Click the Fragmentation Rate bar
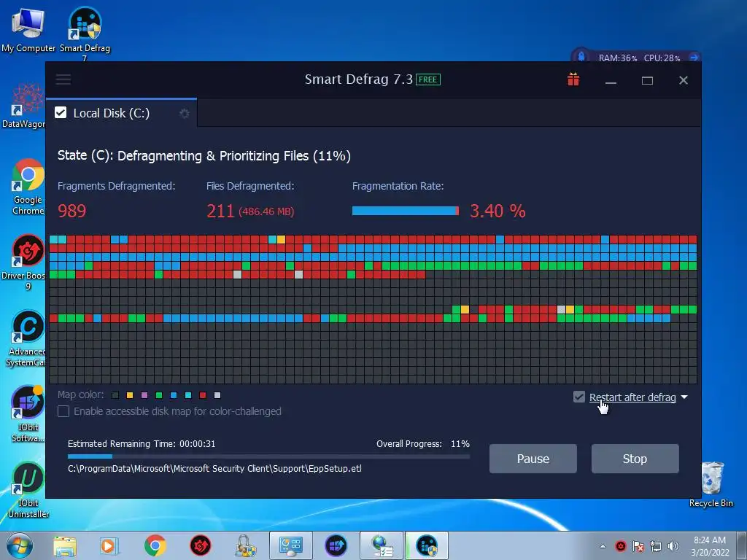Image resolution: width=747 pixels, height=560 pixels. pyautogui.click(x=406, y=211)
